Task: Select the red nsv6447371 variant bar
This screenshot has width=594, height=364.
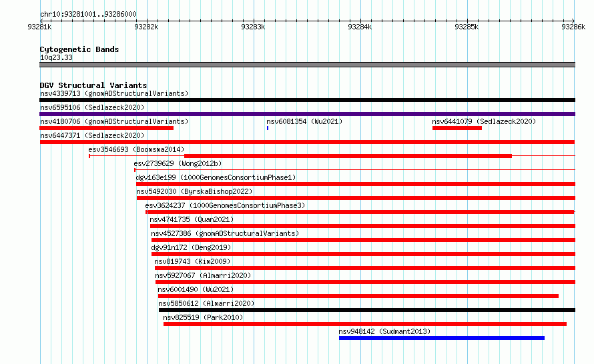Action: coord(307,142)
